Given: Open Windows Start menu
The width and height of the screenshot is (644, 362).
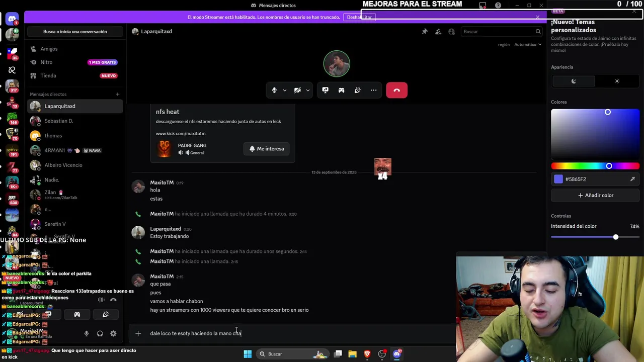Looking at the screenshot, I should [x=248, y=354].
